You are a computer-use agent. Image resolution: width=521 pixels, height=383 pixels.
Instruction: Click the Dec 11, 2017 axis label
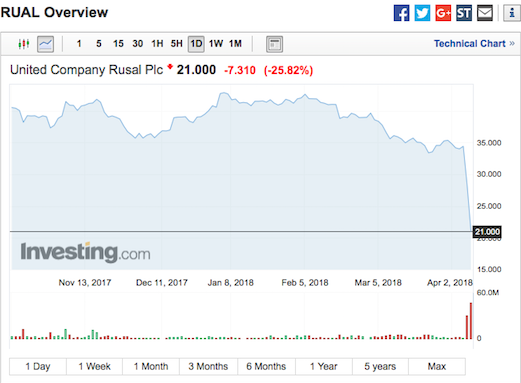coord(162,283)
